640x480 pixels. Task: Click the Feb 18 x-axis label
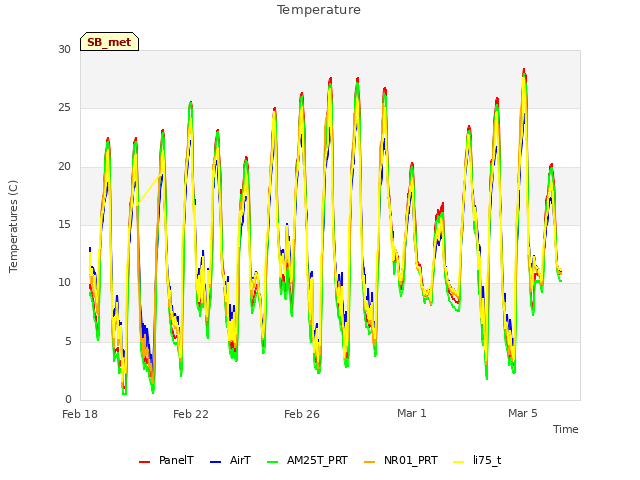(x=80, y=414)
